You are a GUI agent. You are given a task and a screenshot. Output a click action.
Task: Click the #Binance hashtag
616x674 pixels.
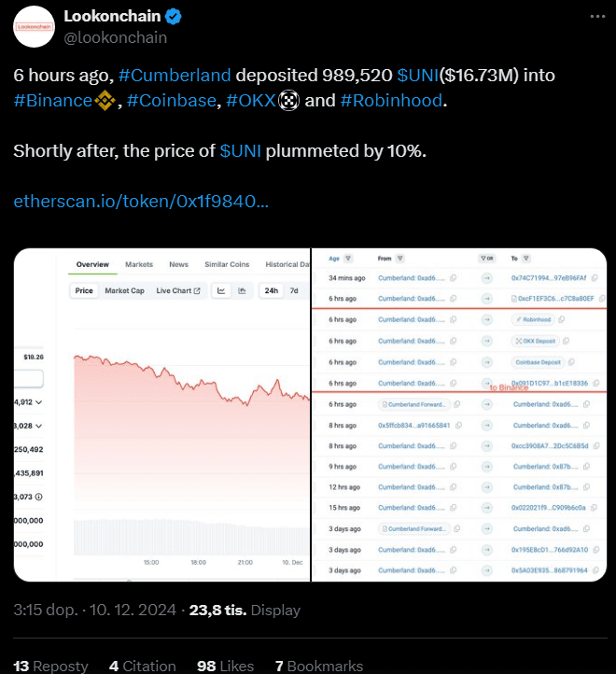[x=53, y=100]
